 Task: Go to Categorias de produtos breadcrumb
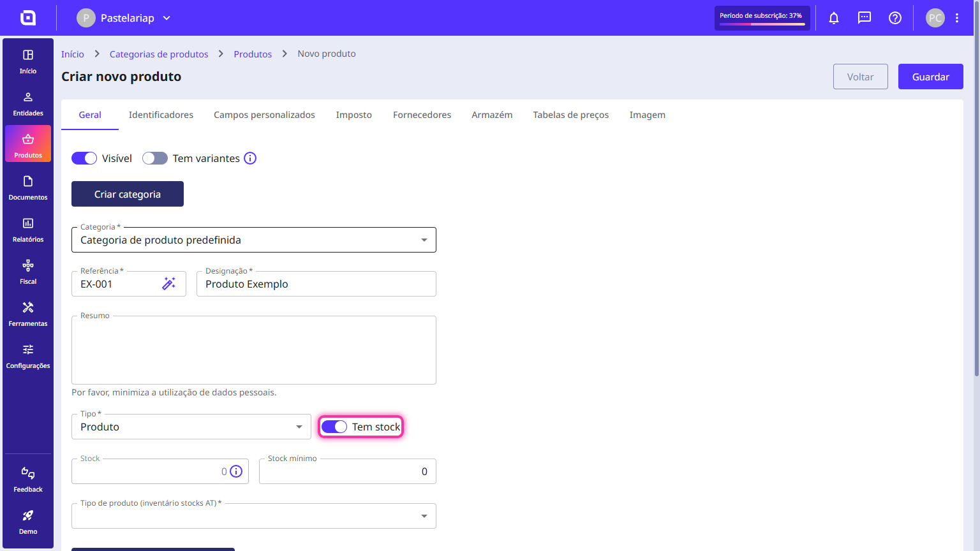pos(159,54)
